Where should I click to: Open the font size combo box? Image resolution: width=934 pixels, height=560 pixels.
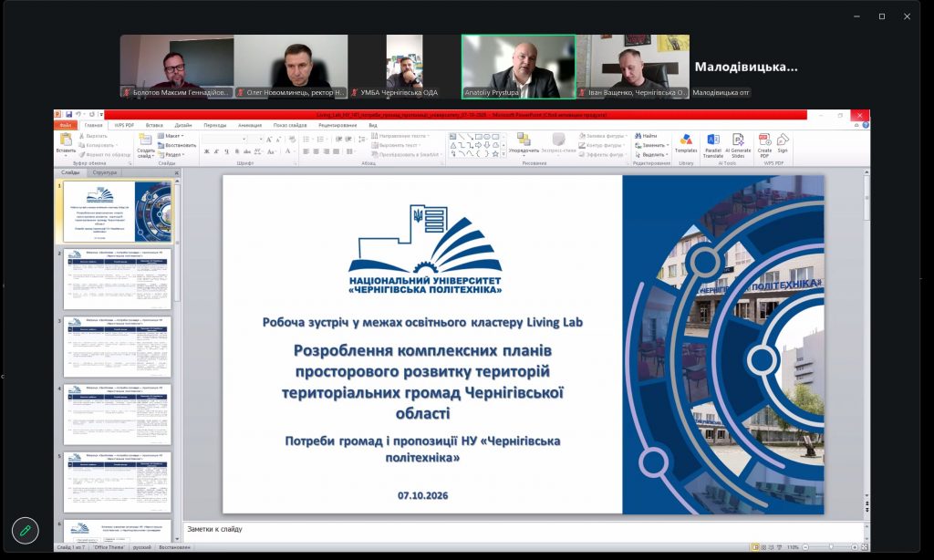click(x=255, y=139)
